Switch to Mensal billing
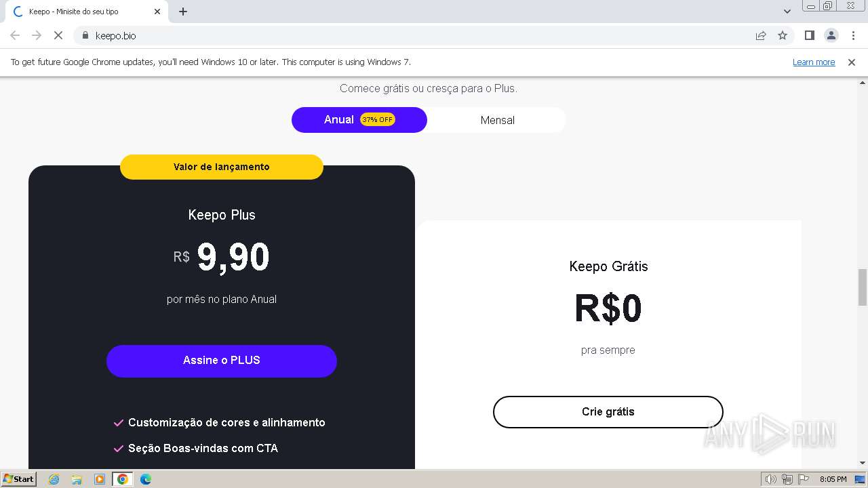The width and height of the screenshot is (868, 488). [x=497, y=120]
